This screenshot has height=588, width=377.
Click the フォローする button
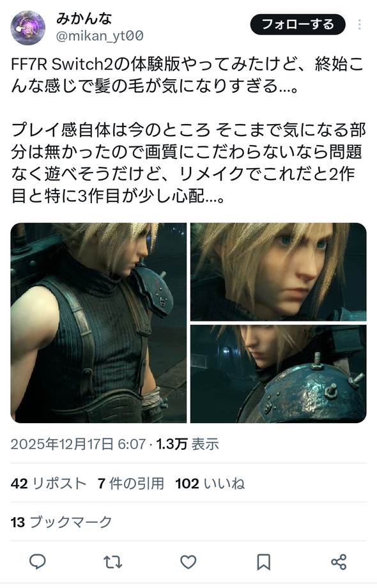[298, 24]
